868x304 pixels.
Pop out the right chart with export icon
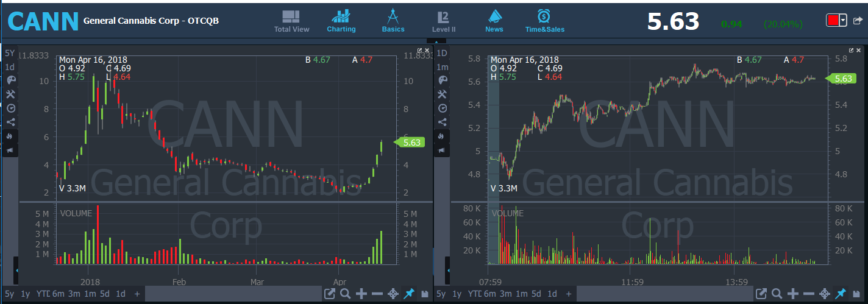[761, 294]
